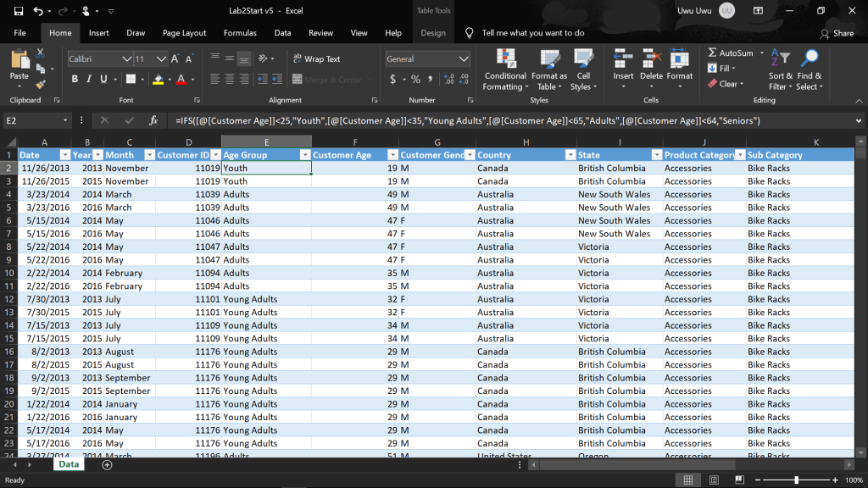Open Find & Select tool

810,58
